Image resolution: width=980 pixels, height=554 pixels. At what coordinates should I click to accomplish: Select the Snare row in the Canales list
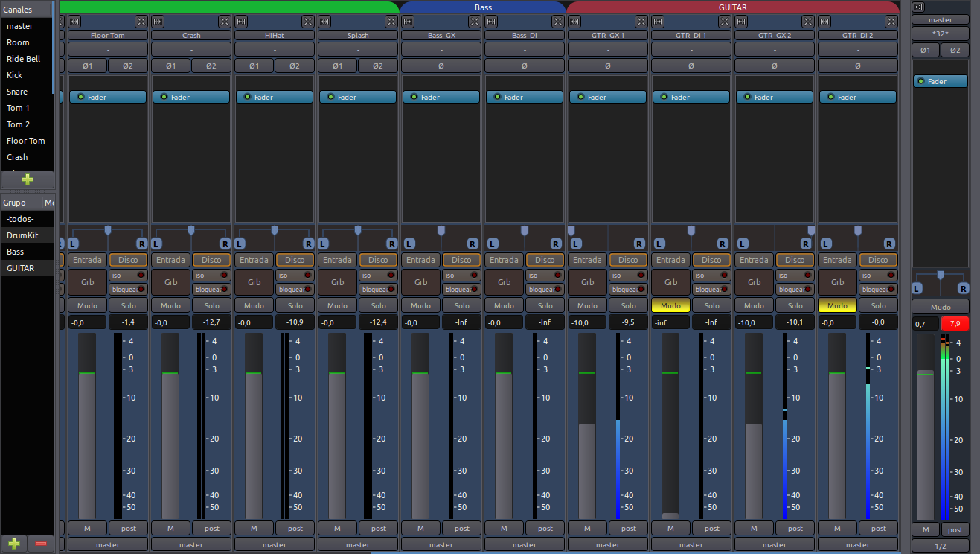pyautogui.click(x=28, y=92)
